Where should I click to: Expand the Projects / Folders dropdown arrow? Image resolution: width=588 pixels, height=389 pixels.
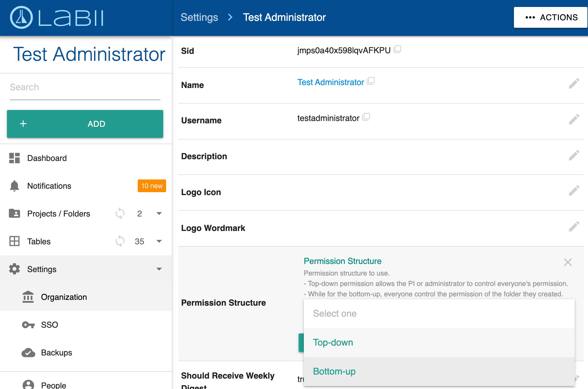click(x=159, y=213)
